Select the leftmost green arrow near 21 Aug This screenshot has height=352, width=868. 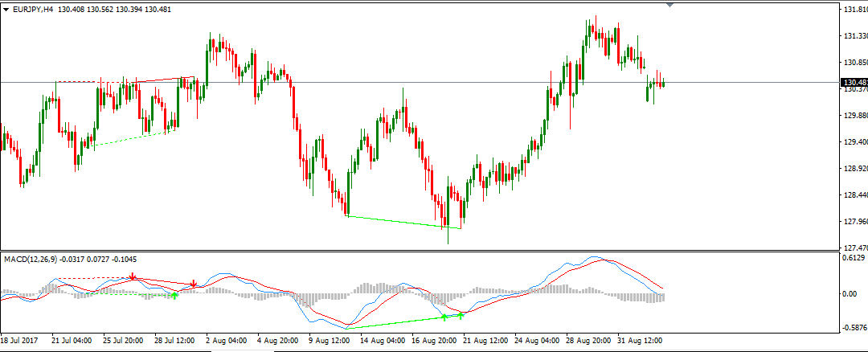(x=444, y=317)
